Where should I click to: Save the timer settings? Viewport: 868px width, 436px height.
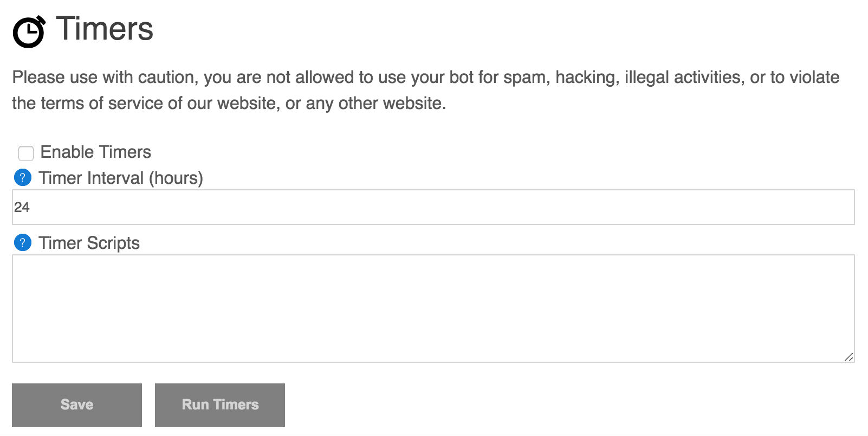pos(77,405)
